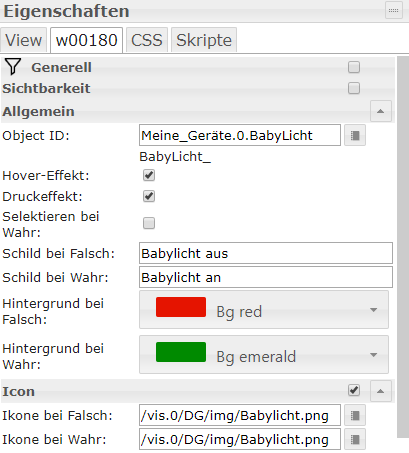The image size is (409, 453).
Task: Open the Object ID browse button
Action: coord(355,135)
